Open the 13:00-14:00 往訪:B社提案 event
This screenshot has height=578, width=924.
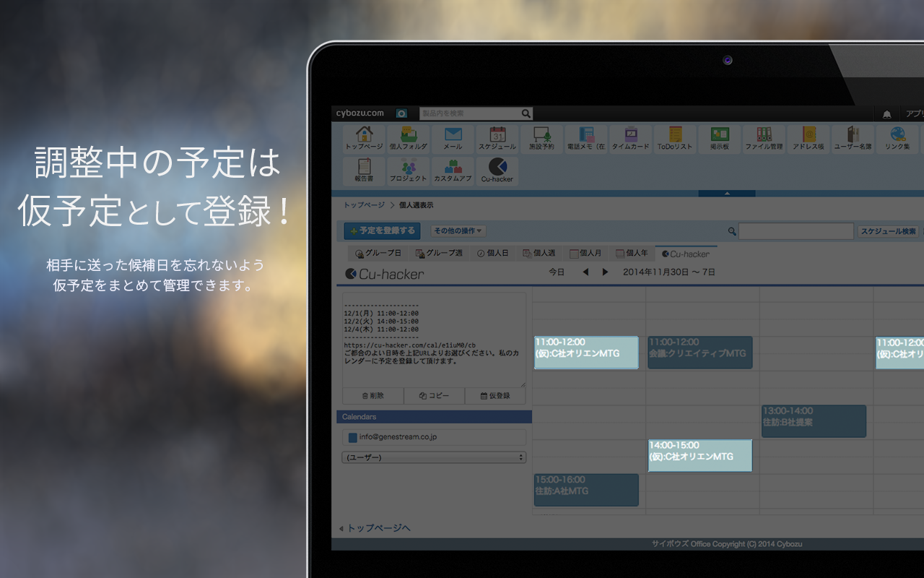tap(814, 421)
